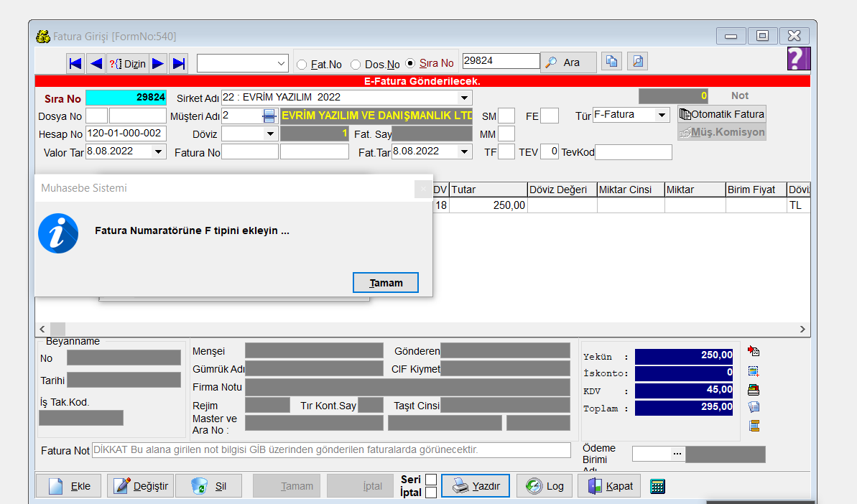This screenshot has height=504, width=857.
Task: Click the Ekle add button
Action: tap(70, 485)
